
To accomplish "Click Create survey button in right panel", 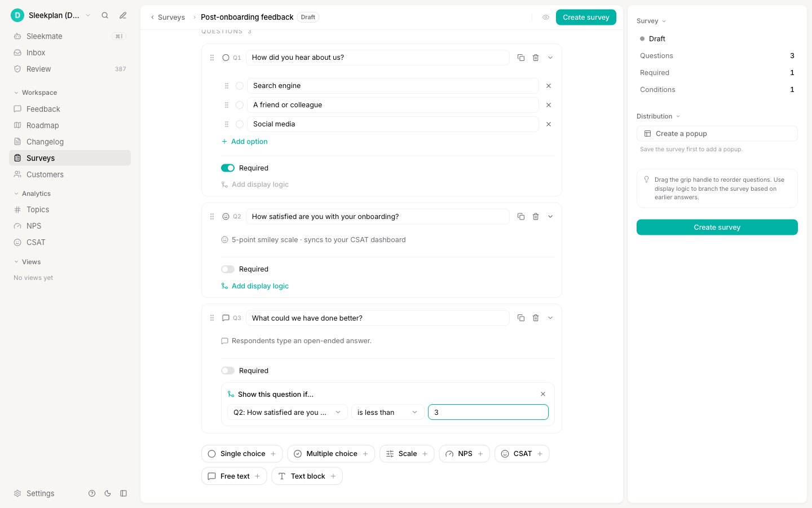I will 717,227.
